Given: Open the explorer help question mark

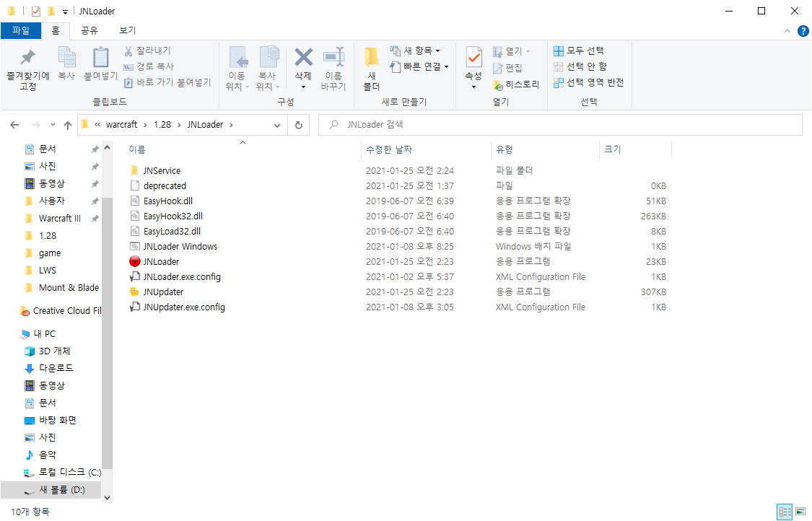Looking at the screenshot, I should pos(803,31).
